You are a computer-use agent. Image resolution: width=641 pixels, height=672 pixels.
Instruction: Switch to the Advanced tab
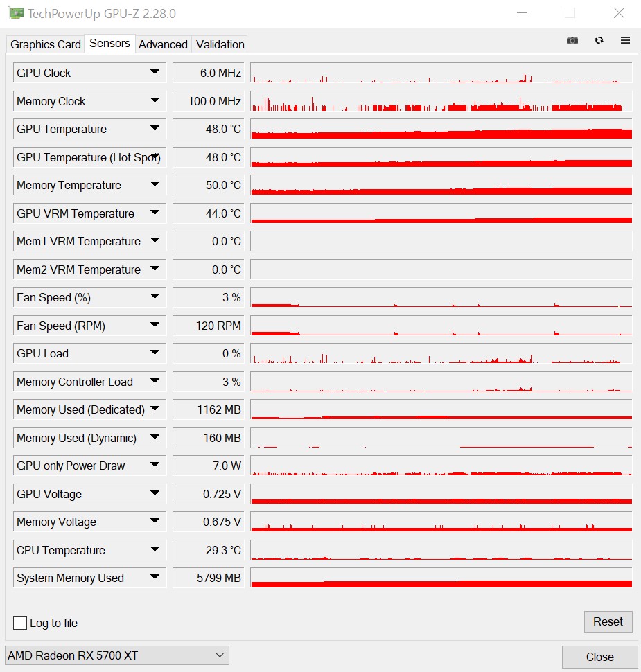coord(163,44)
